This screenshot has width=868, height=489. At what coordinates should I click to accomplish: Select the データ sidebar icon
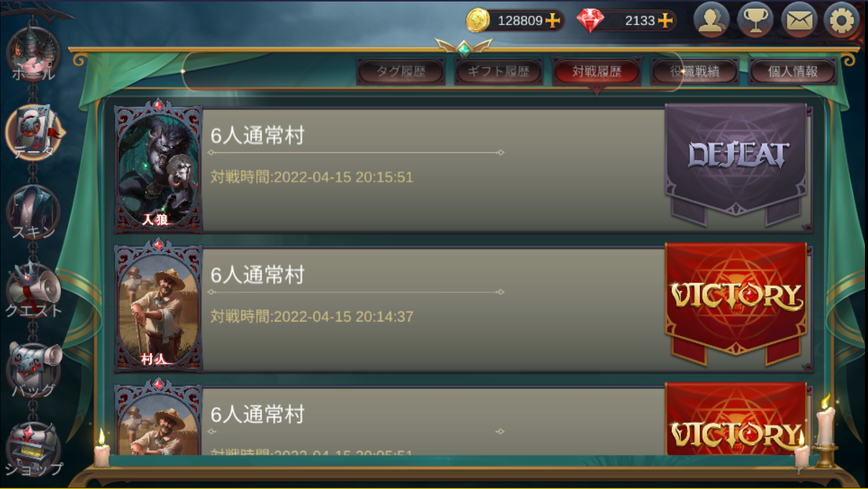[33, 132]
